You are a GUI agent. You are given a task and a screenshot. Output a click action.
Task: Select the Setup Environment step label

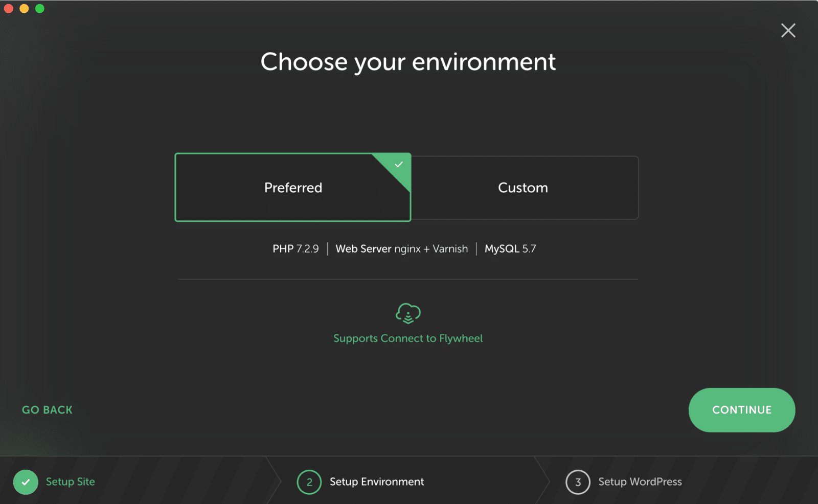click(x=377, y=482)
